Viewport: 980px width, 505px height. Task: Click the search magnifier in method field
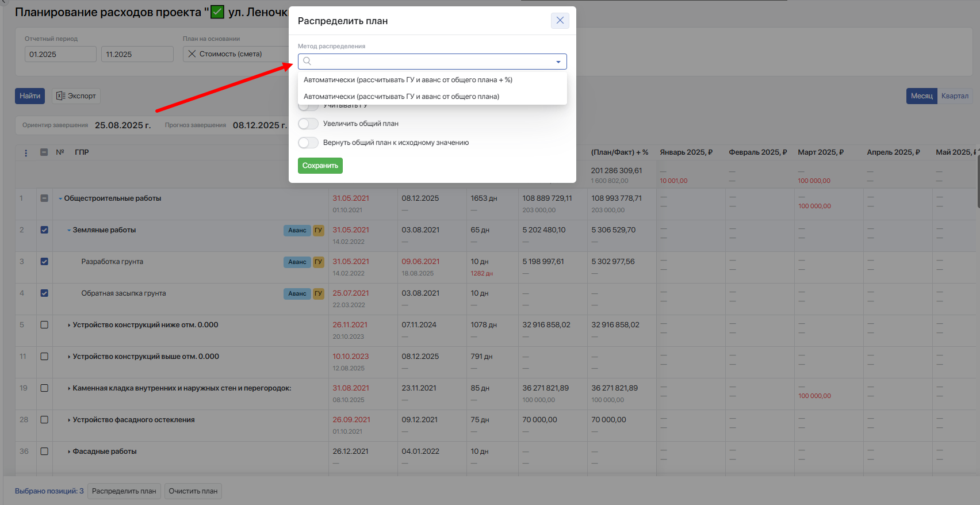(307, 62)
